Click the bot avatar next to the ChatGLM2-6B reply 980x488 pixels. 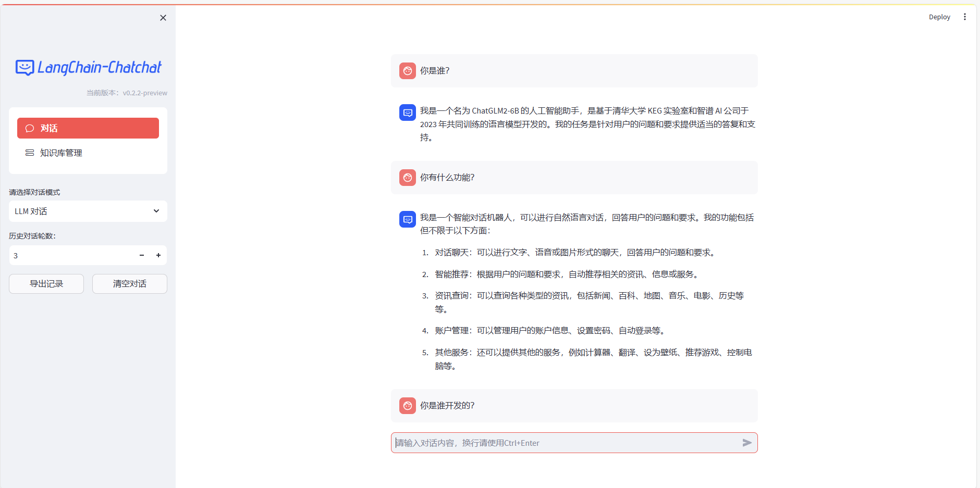pyautogui.click(x=408, y=112)
